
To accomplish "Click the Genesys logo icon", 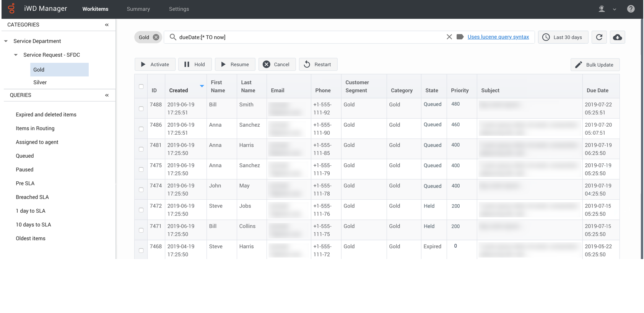I will [x=11, y=8].
